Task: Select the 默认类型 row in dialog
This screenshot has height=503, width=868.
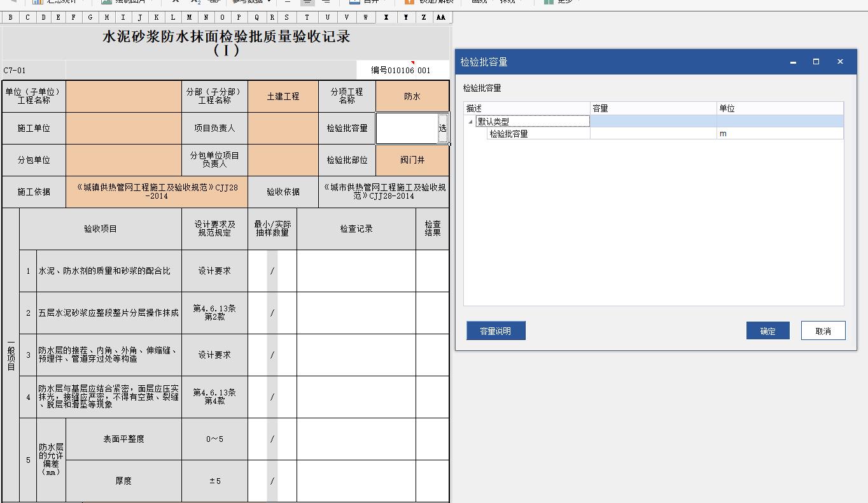Action: pos(654,121)
